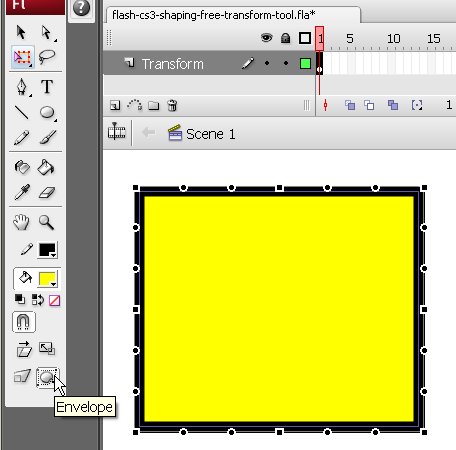Select the Paint Bucket tool
Screen dimensions: 456x450
pos(46,167)
